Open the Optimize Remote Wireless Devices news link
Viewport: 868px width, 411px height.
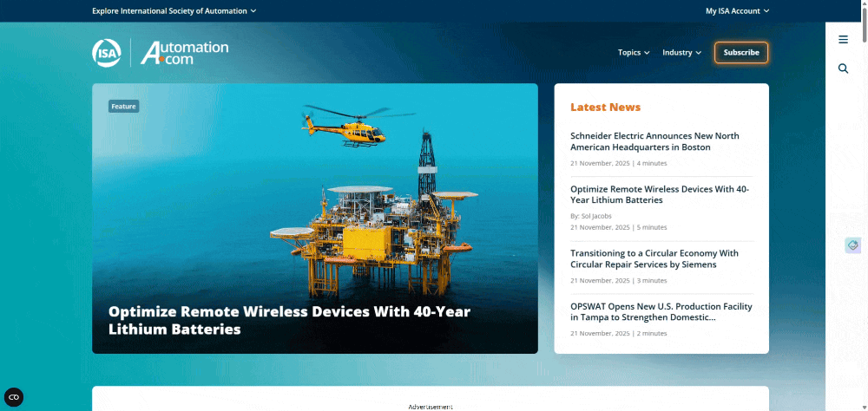659,194
